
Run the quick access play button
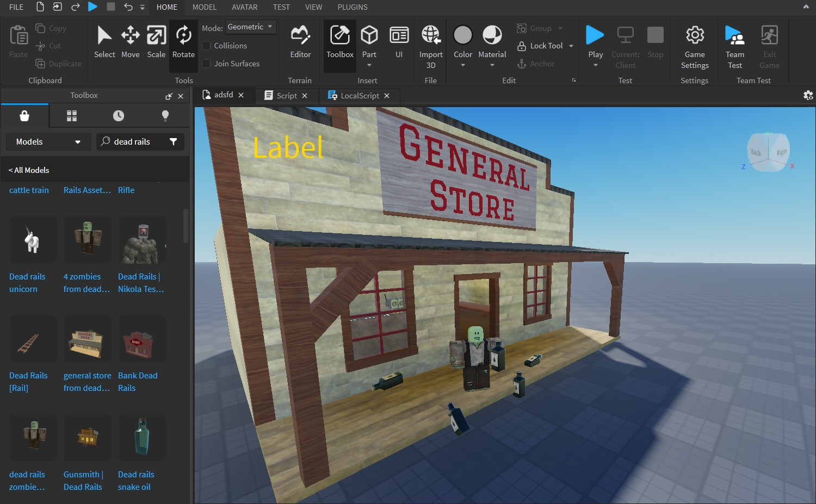click(x=93, y=7)
